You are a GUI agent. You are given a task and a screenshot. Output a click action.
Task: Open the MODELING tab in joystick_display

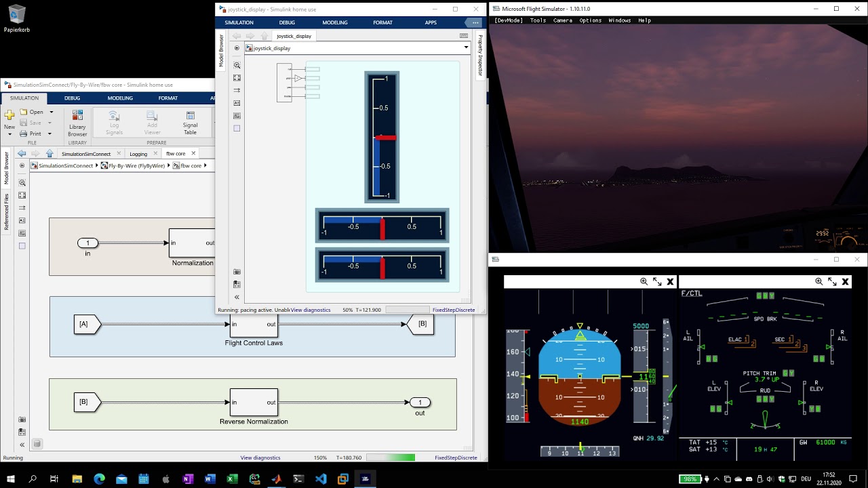[x=335, y=22]
